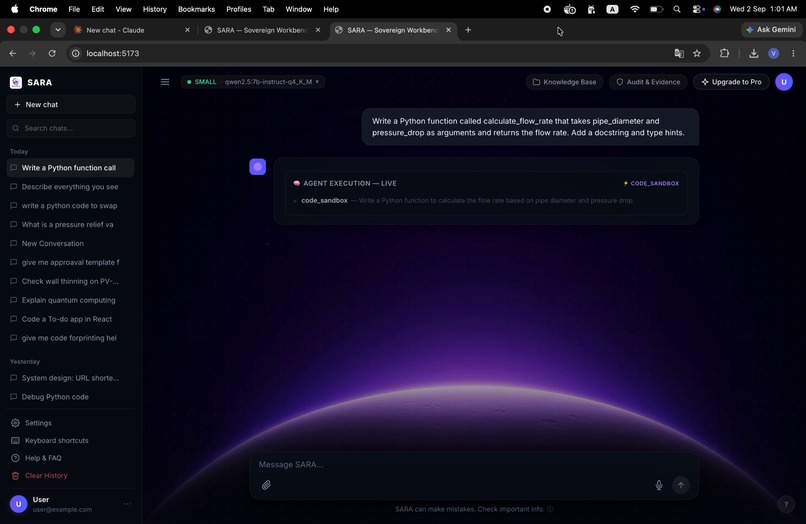The image size is (806, 524).
Task: Open chat 'give me approaval template'
Action: [x=70, y=262]
